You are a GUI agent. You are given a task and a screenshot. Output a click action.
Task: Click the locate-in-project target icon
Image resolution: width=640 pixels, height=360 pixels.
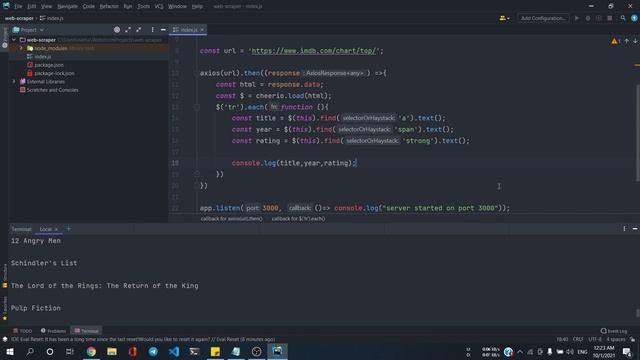click(117, 30)
